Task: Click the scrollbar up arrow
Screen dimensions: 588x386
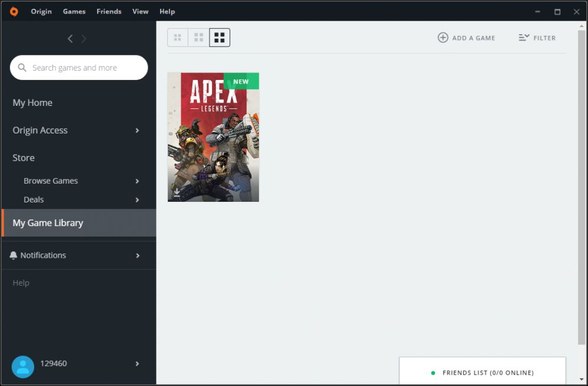Action: [582, 26]
